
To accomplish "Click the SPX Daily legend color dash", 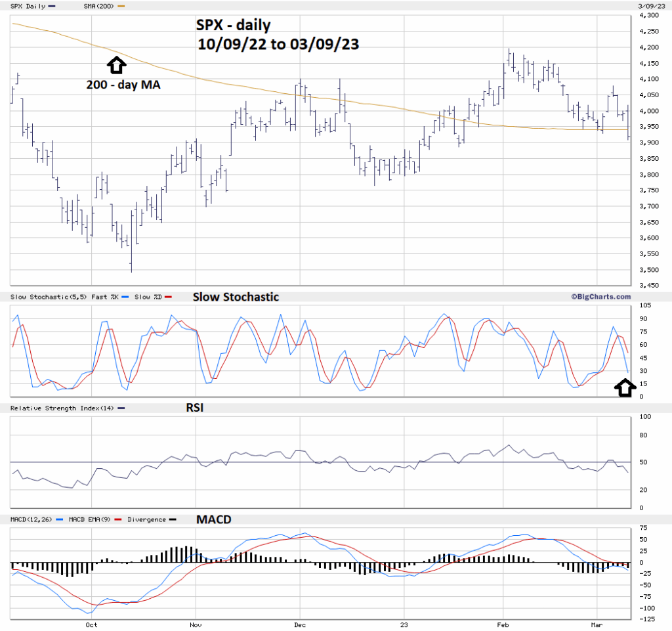I will [x=52, y=6].
